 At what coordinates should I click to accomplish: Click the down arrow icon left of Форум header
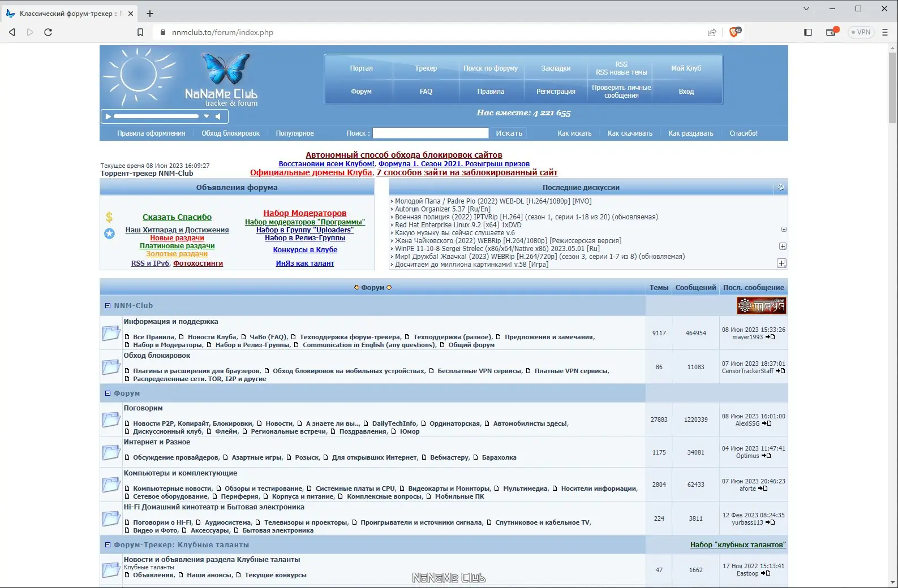tap(356, 288)
